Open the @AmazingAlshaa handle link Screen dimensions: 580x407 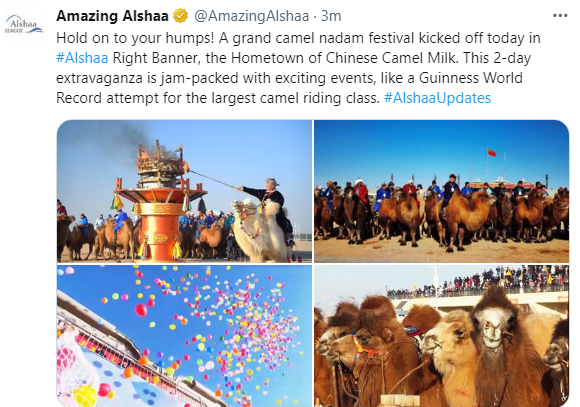(252, 16)
